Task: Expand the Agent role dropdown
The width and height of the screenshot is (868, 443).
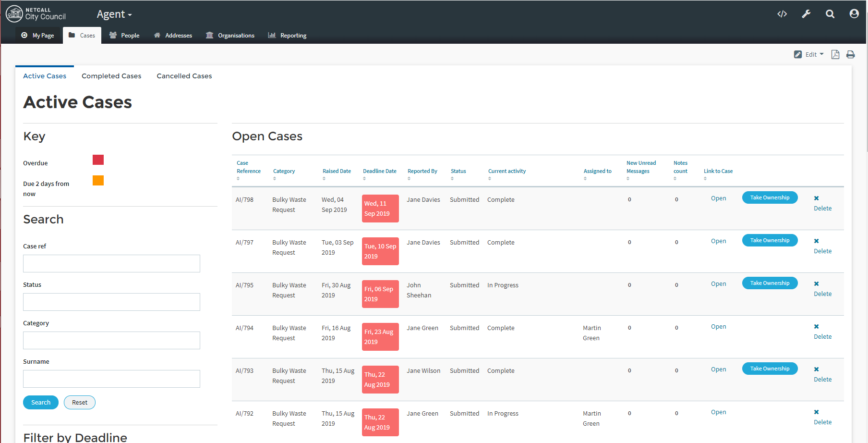Action: pyautogui.click(x=114, y=14)
